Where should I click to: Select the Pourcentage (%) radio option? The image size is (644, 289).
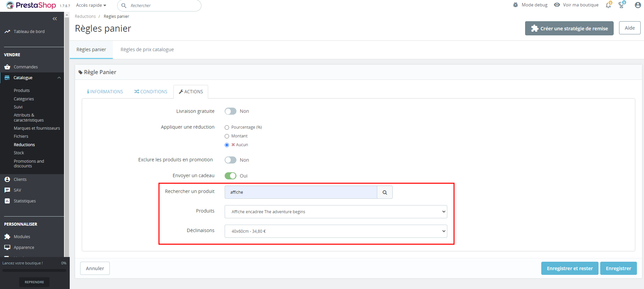coord(227,127)
